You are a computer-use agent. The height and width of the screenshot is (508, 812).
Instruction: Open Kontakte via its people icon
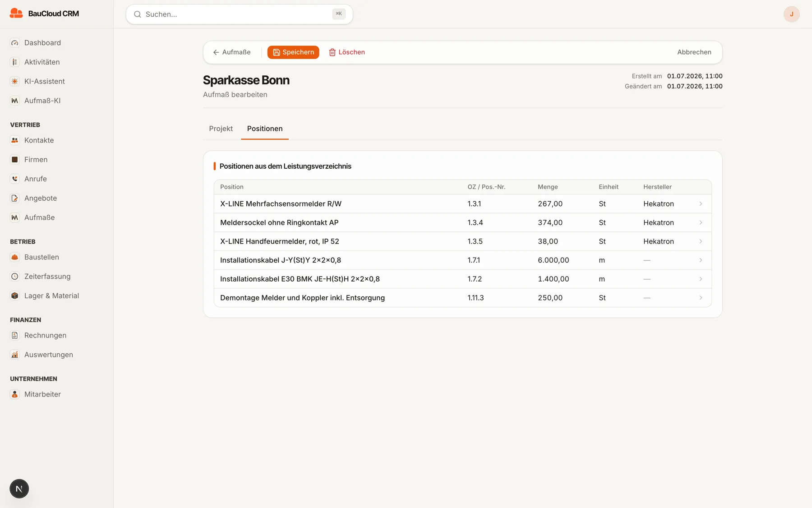15,140
